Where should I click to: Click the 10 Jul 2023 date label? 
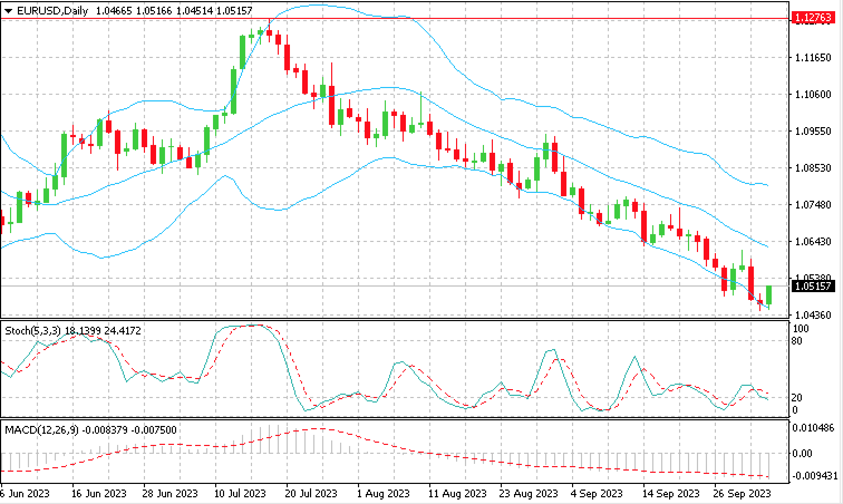(240, 493)
